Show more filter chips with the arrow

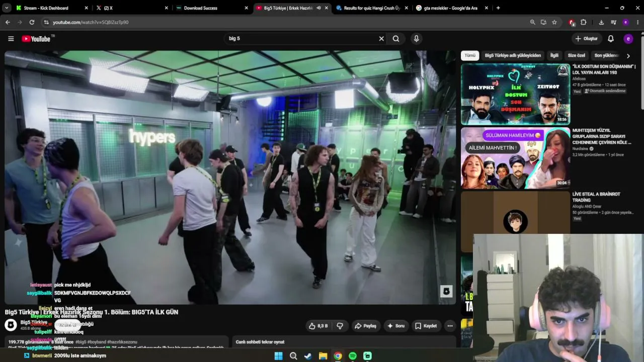point(628,56)
